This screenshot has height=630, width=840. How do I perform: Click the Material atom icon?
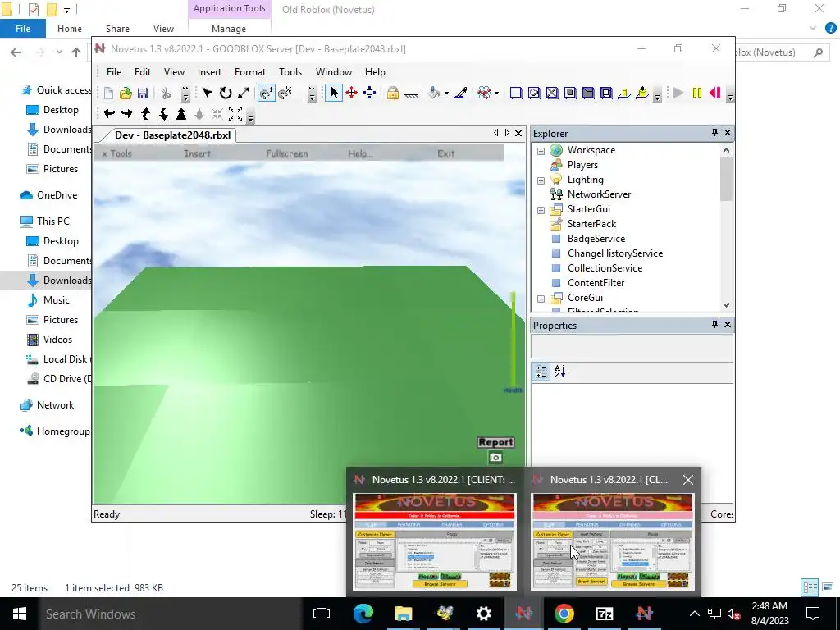(x=484, y=94)
